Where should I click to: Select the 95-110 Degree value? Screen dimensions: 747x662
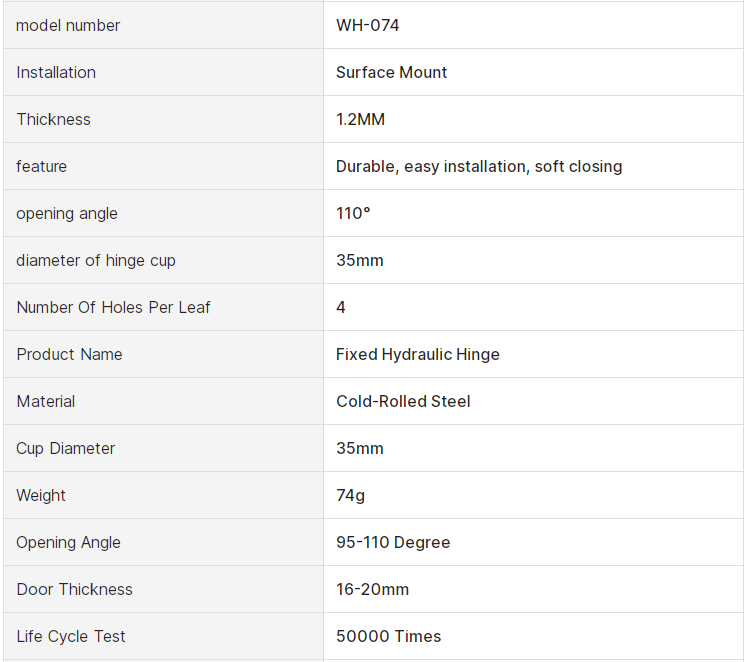[x=393, y=542]
